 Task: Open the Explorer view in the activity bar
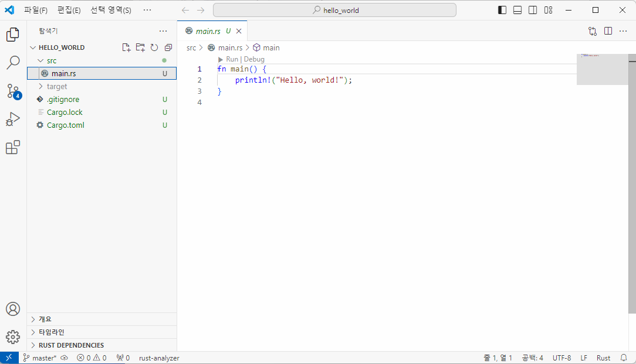[x=13, y=35]
